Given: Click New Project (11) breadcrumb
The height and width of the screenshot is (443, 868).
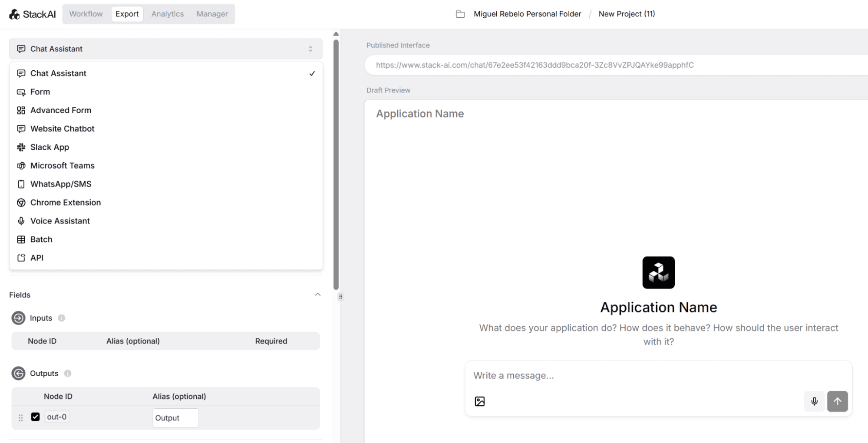Looking at the screenshot, I should click(627, 14).
